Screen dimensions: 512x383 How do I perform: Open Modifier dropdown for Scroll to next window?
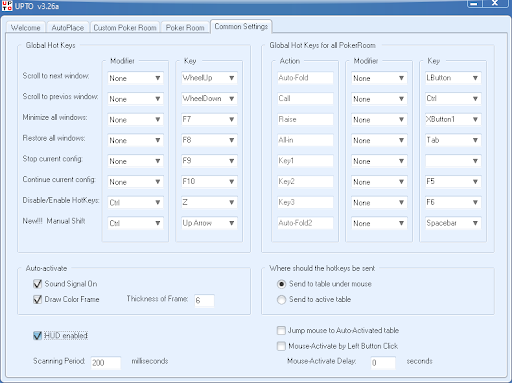135,78
